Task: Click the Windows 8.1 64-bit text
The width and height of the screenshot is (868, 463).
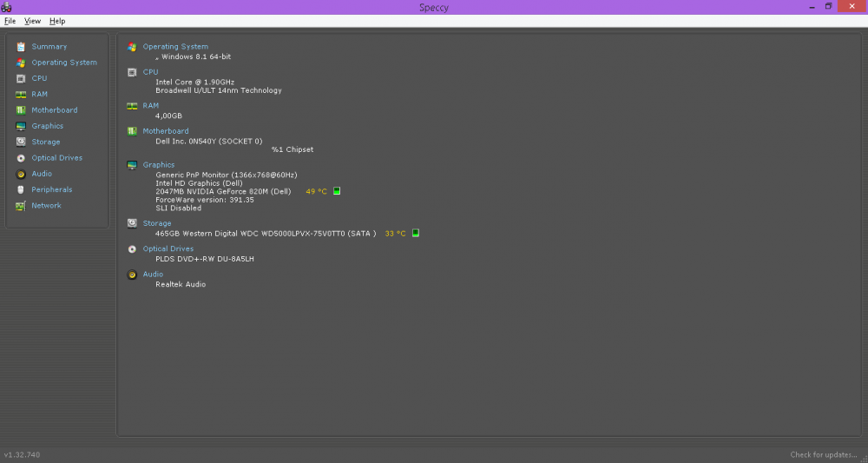Action: (x=196, y=57)
